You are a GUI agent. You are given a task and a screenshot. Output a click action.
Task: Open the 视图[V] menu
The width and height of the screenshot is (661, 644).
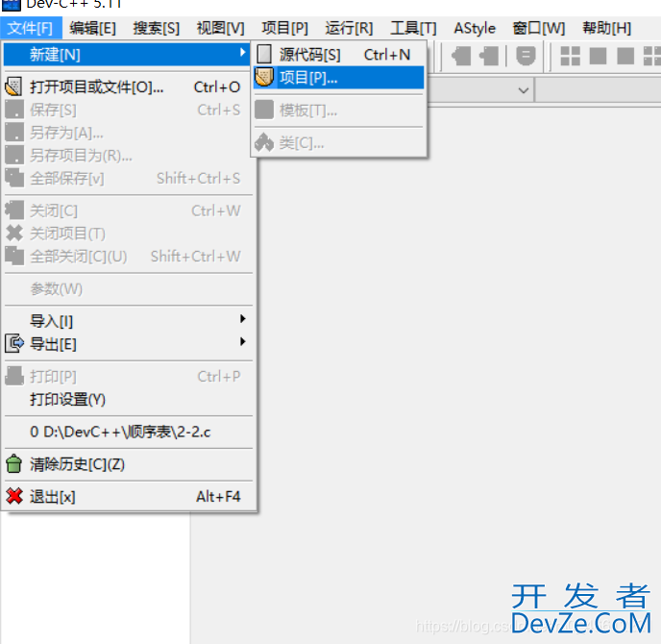coord(220,28)
